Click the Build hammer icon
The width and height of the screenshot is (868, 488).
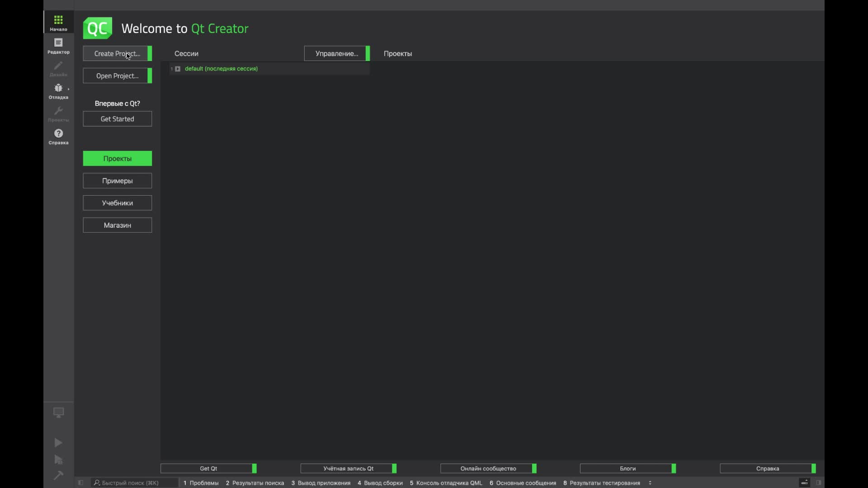[58, 475]
